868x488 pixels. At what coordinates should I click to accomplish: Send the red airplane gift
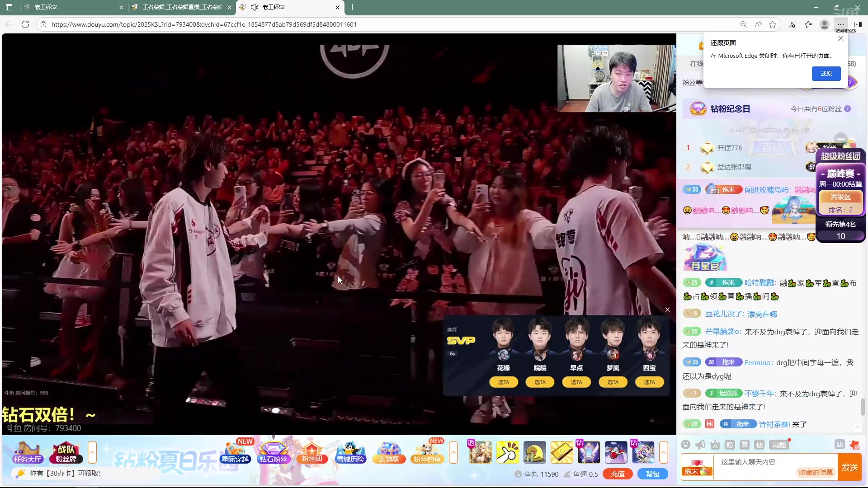coord(616,452)
